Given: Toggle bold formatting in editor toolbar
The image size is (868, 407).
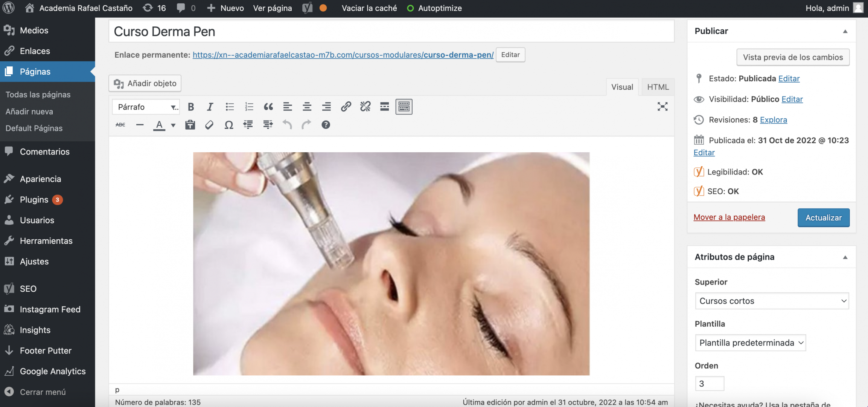Looking at the screenshot, I should click(191, 107).
